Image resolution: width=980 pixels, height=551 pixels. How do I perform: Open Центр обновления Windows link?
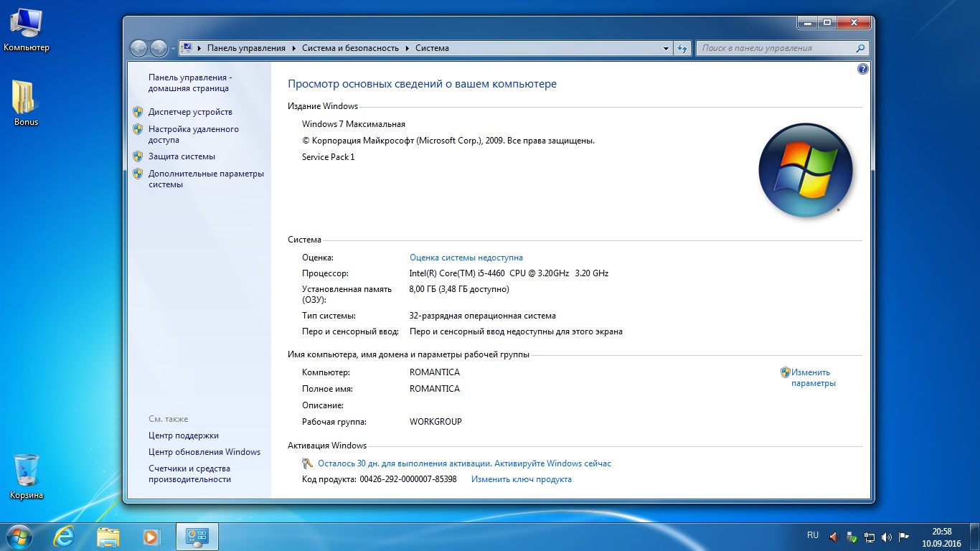[204, 452]
